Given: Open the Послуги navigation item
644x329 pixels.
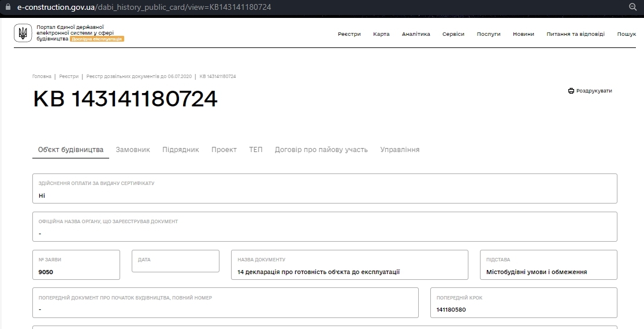Looking at the screenshot, I should (488, 34).
